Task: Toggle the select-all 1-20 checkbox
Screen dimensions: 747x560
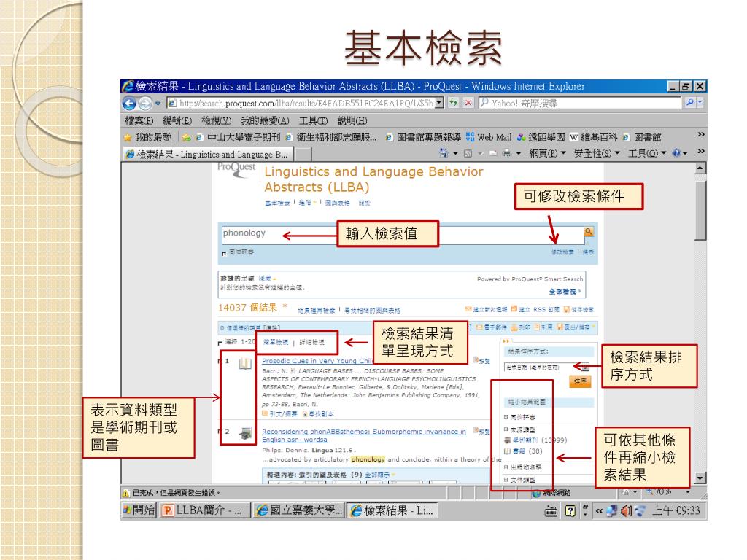Action: [220, 343]
